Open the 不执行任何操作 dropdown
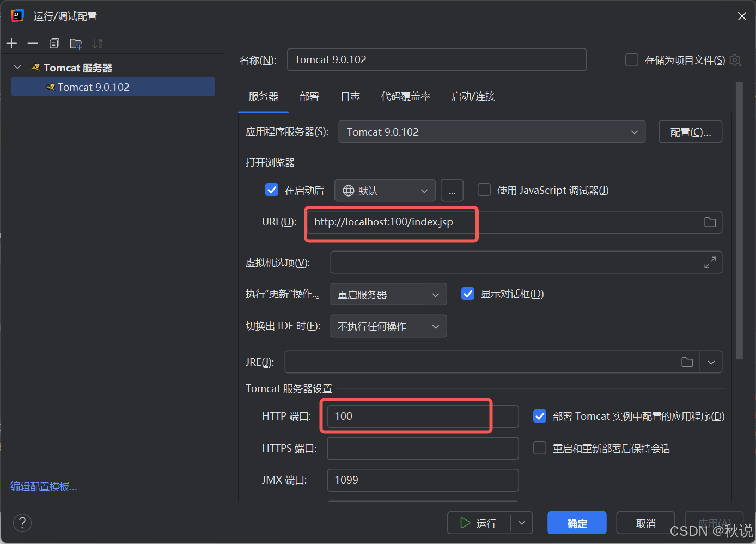756x544 pixels. (388, 326)
